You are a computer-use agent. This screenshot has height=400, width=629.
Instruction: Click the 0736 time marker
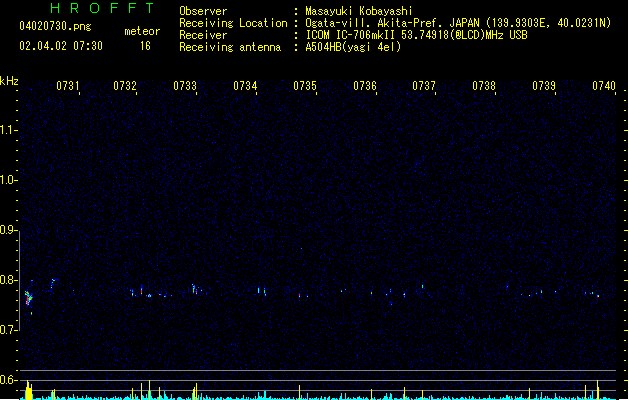(x=365, y=86)
